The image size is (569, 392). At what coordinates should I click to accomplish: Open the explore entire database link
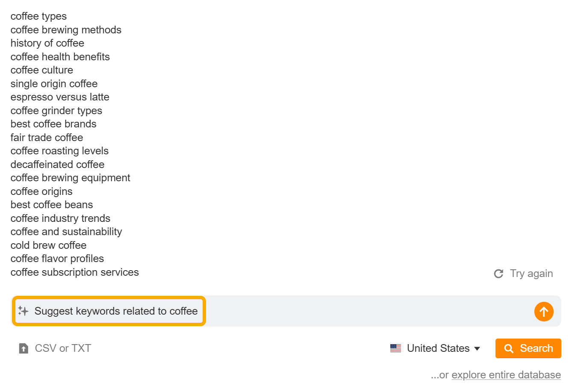(x=506, y=374)
